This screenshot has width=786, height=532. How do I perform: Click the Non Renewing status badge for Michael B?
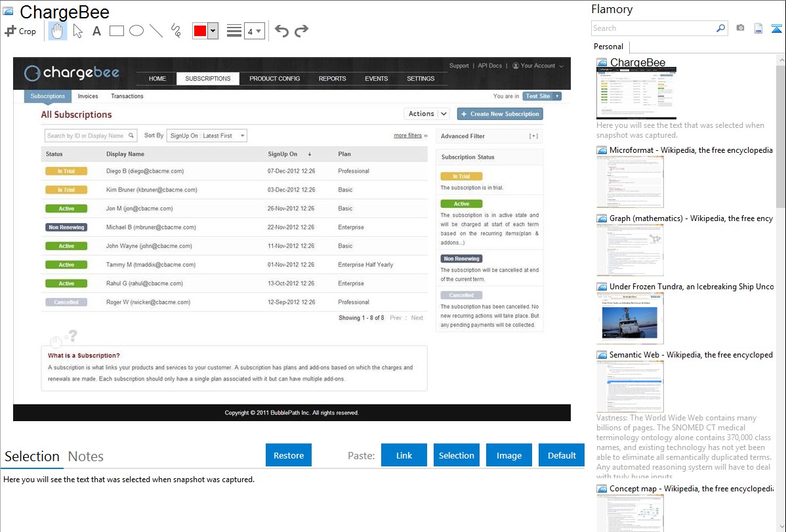click(x=66, y=227)
